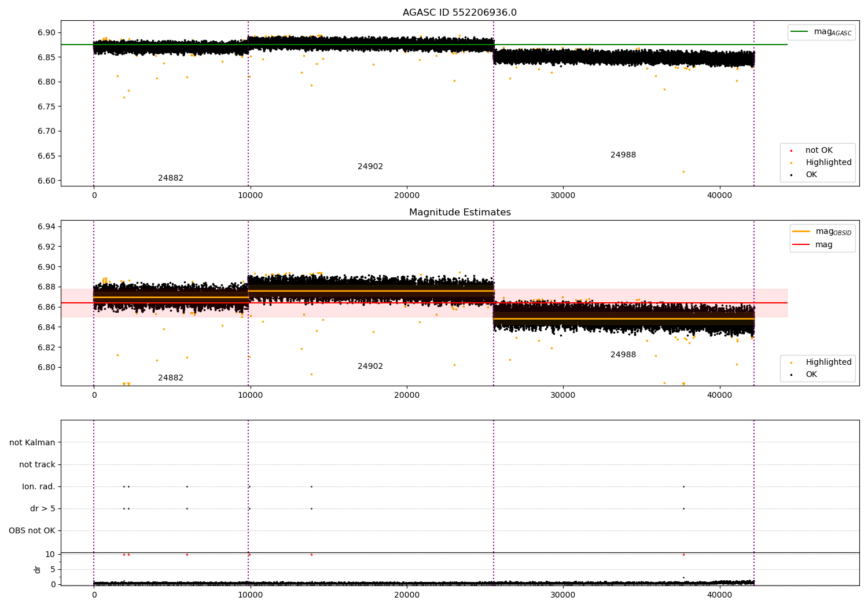The height and width of the screenshot is (608, 868).
Task: Click y-tick '6.60' in top plot
Action: (46, 181)
